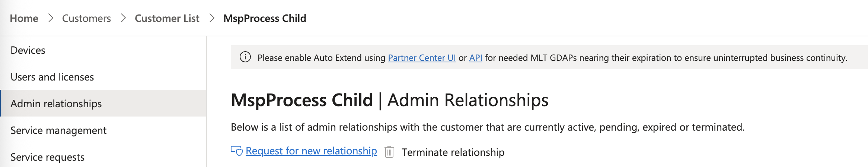Click the Terminate relationship button

tap(453, 152)
